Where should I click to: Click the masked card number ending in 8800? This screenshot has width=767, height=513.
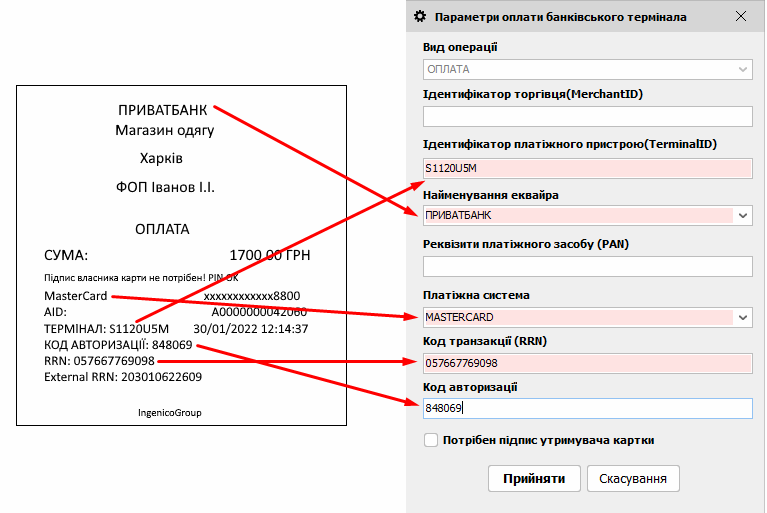tap(252, 296)
